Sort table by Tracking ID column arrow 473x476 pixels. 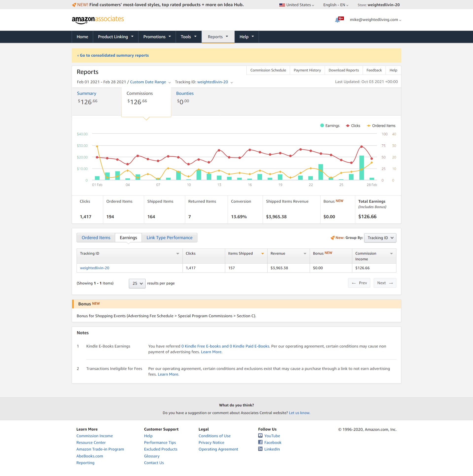click(x=178, y=254)
